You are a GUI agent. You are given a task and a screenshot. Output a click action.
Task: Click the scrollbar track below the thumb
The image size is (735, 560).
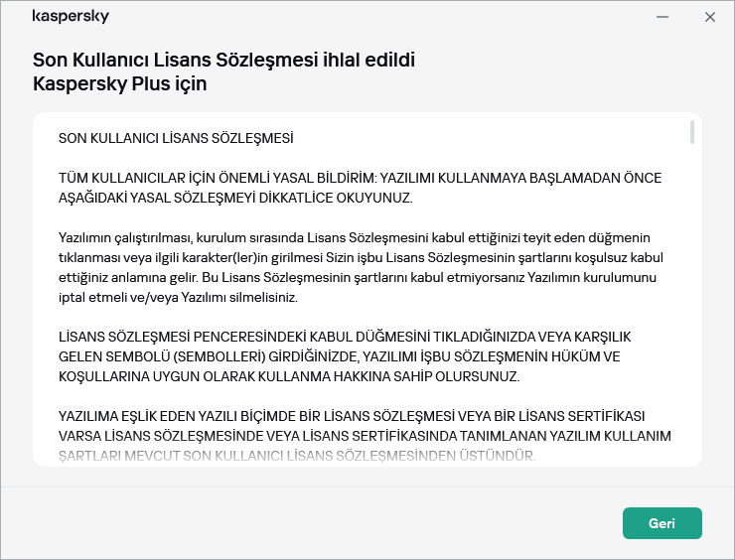(x=691, y=298)
